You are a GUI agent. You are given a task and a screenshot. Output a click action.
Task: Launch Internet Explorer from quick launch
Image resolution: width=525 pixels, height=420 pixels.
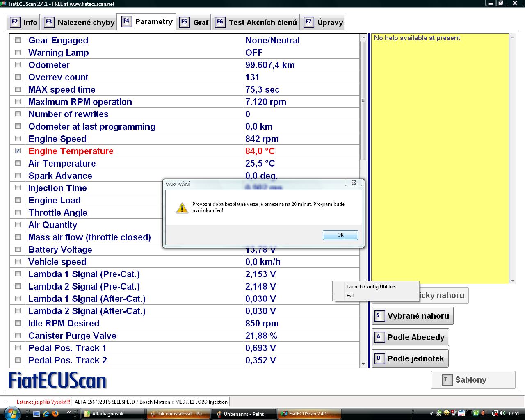coord(46,413)
